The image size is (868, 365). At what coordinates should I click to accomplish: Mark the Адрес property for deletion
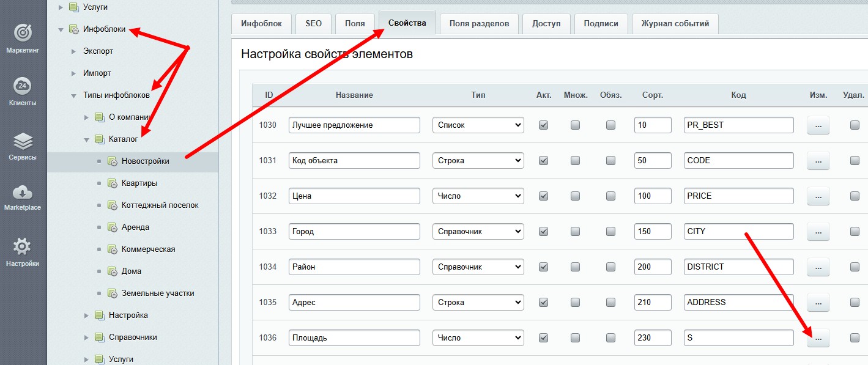pyautogui.click(x=855, y=303)
